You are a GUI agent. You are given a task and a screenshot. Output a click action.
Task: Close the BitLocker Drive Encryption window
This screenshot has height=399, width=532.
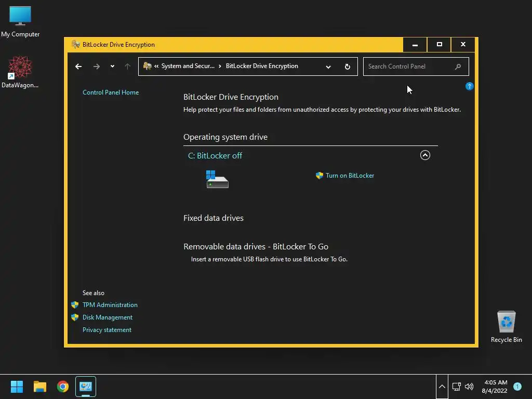[x=463, y=45]
